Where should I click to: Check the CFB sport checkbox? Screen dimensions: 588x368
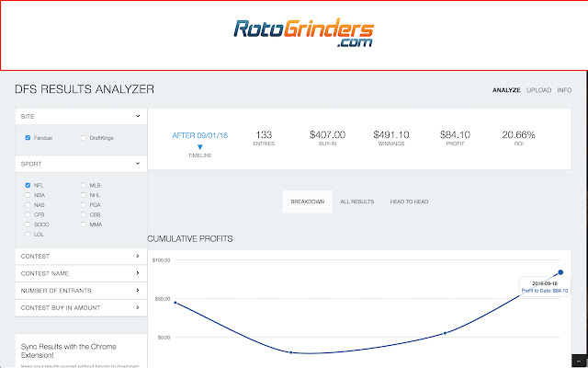tap(28, 214)
